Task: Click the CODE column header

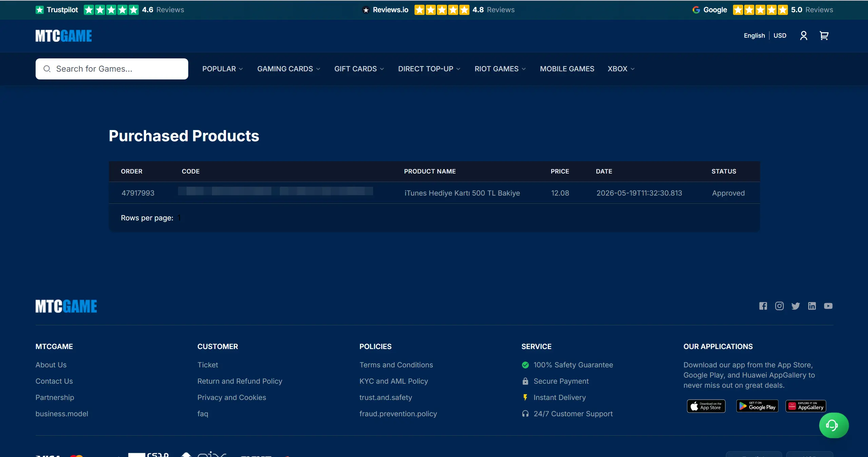Action: tap(191, 171)
